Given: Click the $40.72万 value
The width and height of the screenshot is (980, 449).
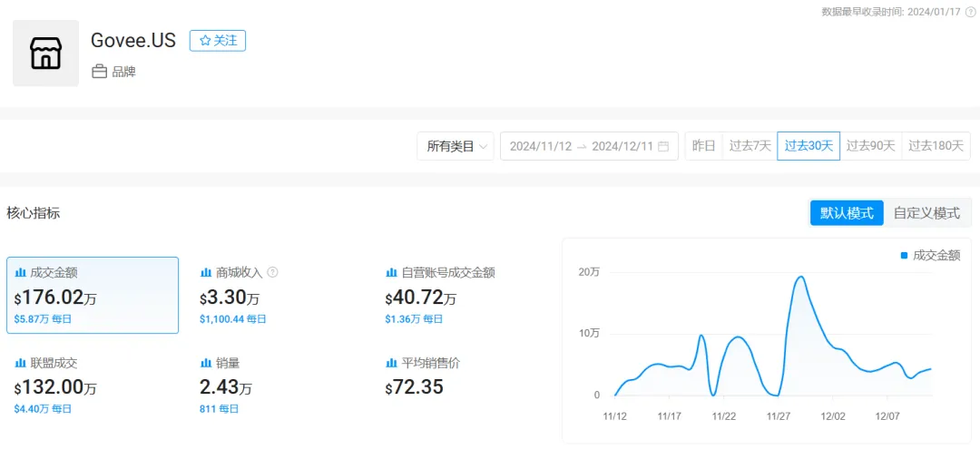Looking at the screenshot, I should pos(421,297).
